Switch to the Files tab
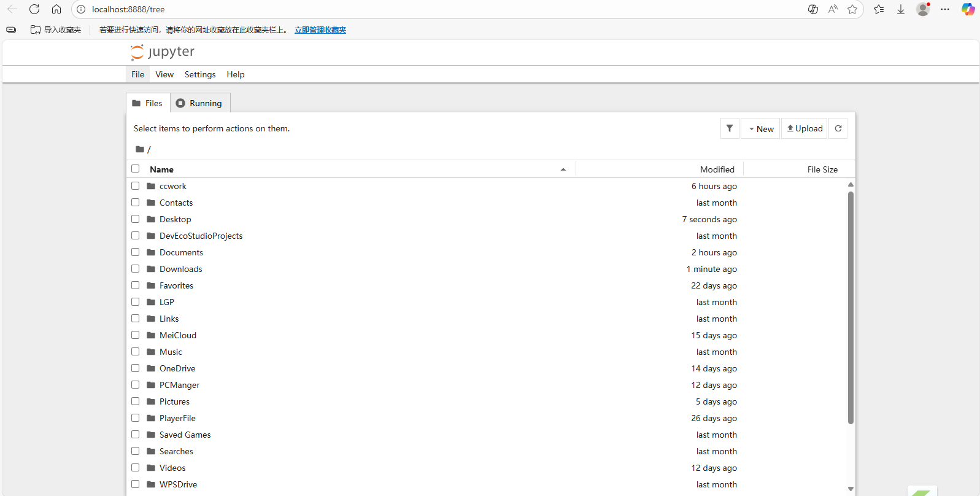The height and width of the screenshot is (496, 980). (x=148, y=103)
